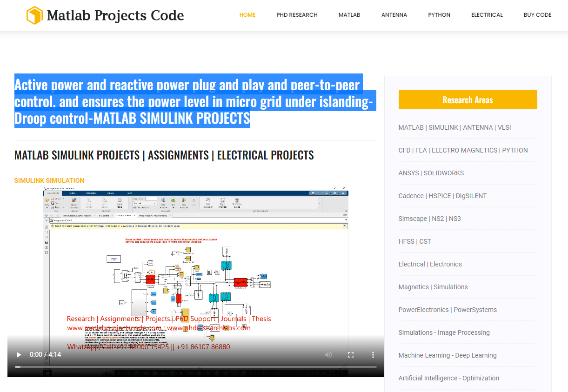
Task: Open the PYTHON navigation item
Action: 439,15
